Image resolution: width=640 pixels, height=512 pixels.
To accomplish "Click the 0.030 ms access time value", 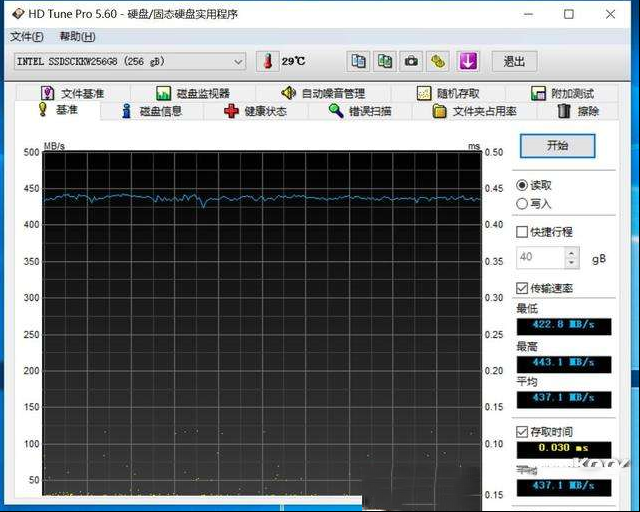I will click(x=564, y=450).
